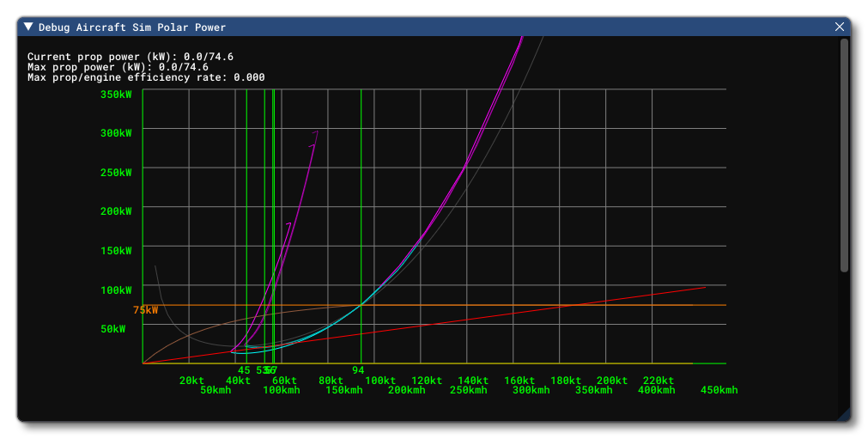
Task: Click the 94 speed marker label
Action: click(359, 370)
